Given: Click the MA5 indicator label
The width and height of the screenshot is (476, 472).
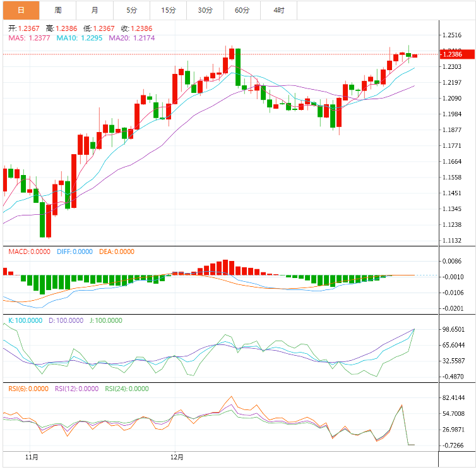Looking at the screenshot, I should point(29,39).
